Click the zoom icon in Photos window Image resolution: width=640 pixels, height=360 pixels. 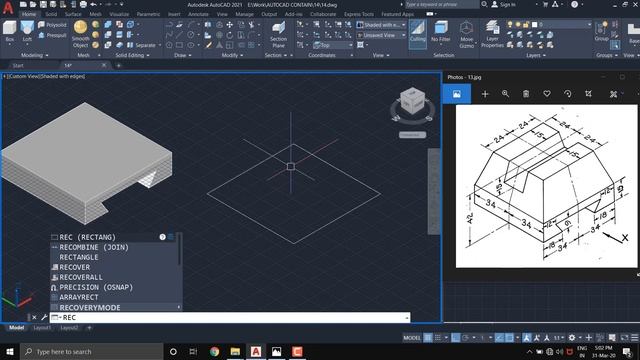[505, 94]
